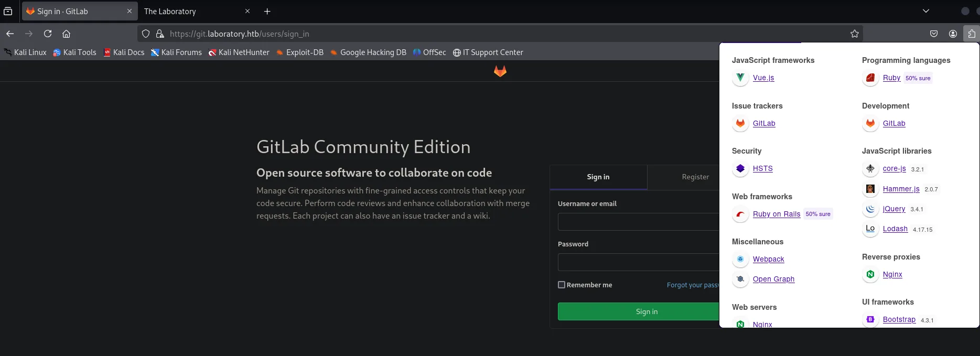Open the jQuery link
980x356 pixels.
[894, 209]
